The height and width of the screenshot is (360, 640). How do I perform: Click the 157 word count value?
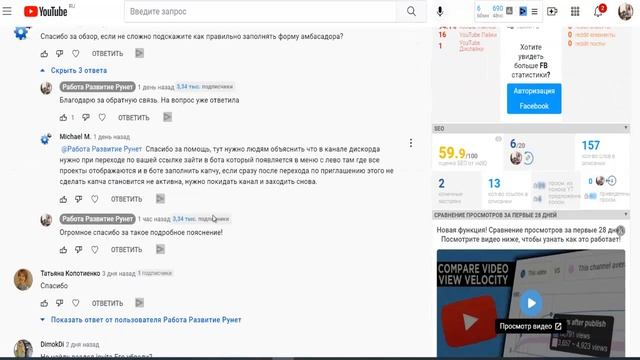click(x=590, y=145)
